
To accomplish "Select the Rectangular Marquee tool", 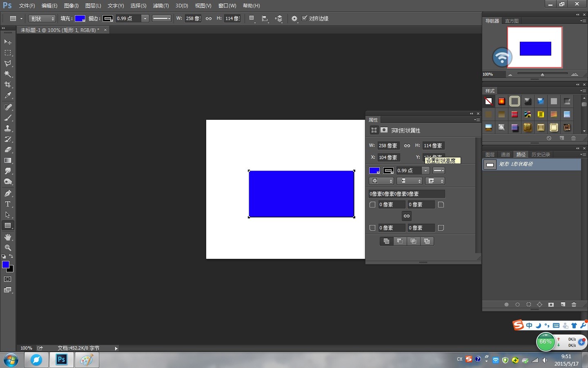I will [x=8, y=53].
